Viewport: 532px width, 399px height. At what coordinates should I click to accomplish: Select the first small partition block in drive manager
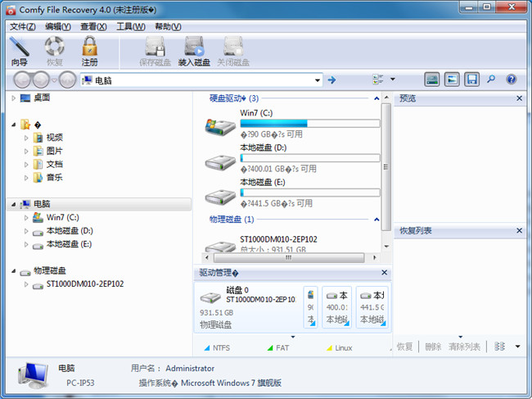pyautogui.click(x=310, y=307)
